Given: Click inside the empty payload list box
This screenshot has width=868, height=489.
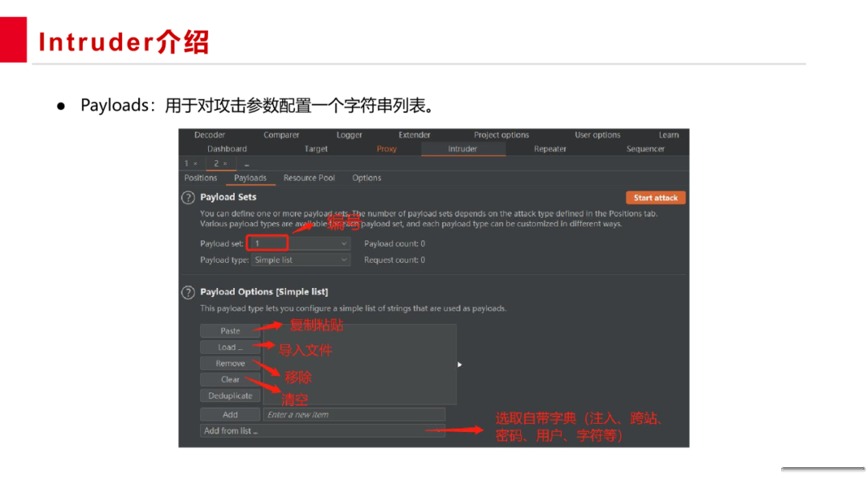Looking at the screenshot, I should coord(360,364).
